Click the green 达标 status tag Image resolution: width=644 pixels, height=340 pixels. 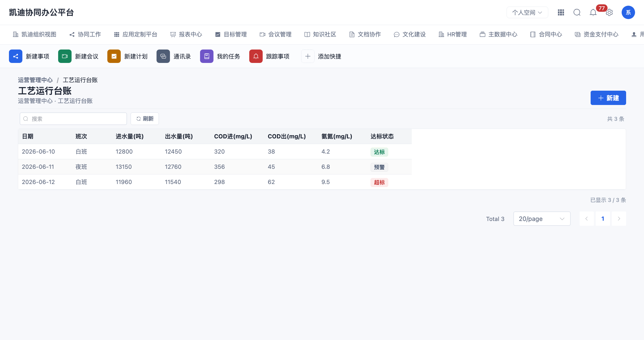(x=379, y=152)
